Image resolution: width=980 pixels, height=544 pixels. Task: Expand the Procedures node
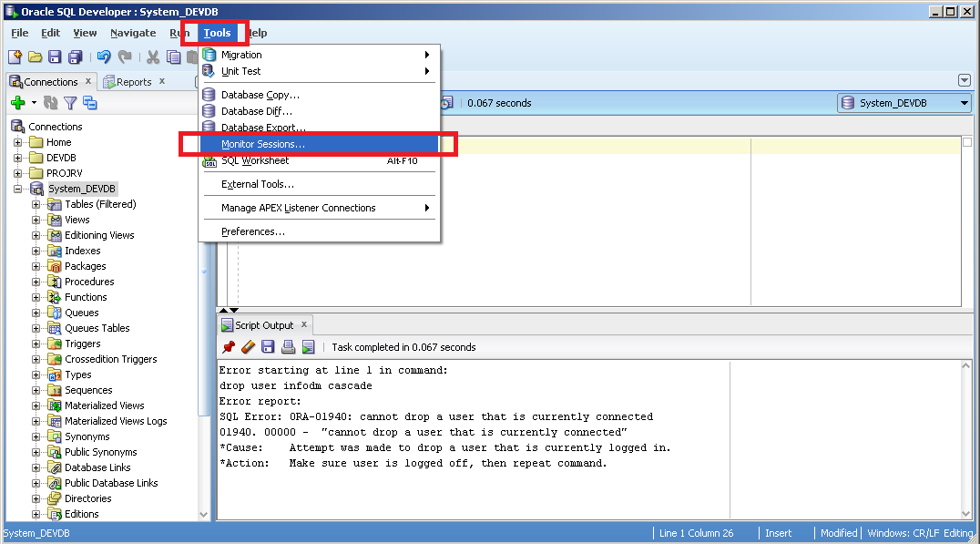pyautogui.click(x=36, y=282)
